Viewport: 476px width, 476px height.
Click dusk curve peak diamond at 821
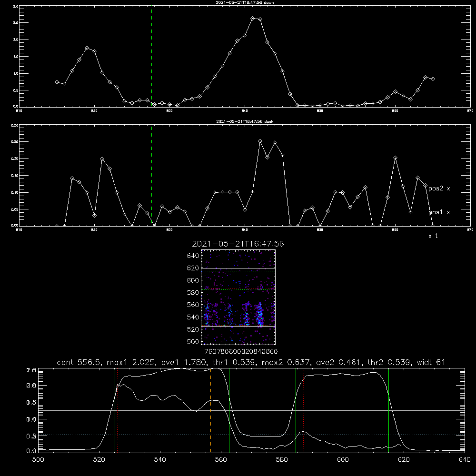click(x=102, y=159)
